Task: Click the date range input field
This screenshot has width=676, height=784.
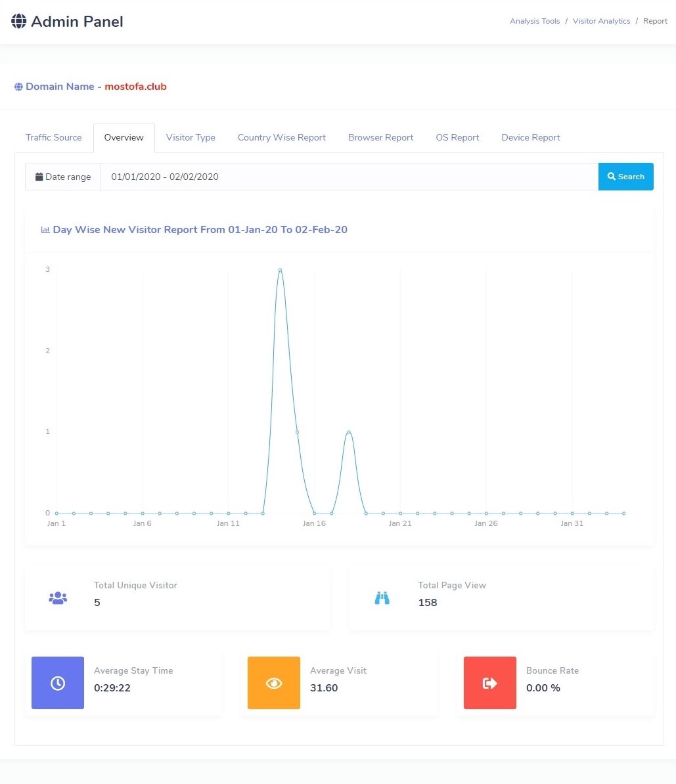Action: coord(349,177)
